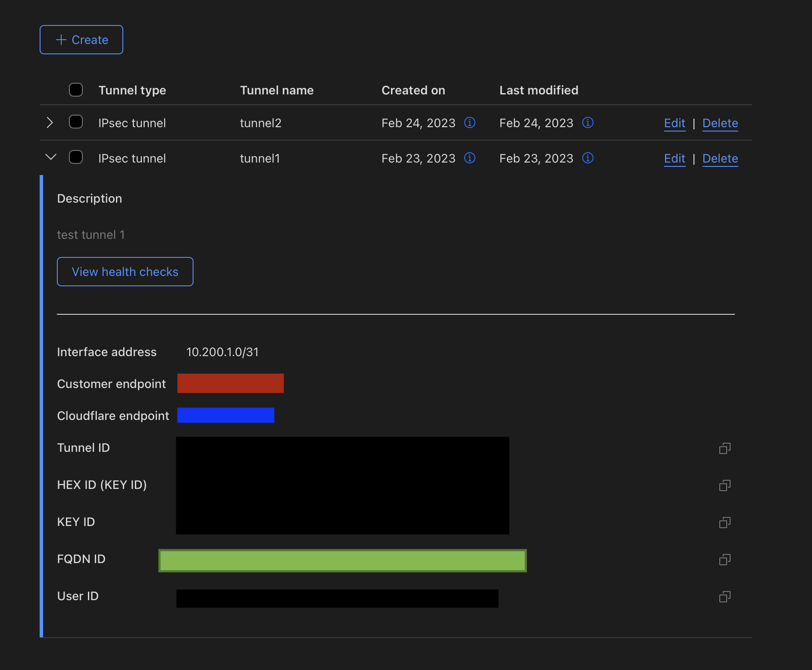View health checks for tunnel1

click(125, 272)
